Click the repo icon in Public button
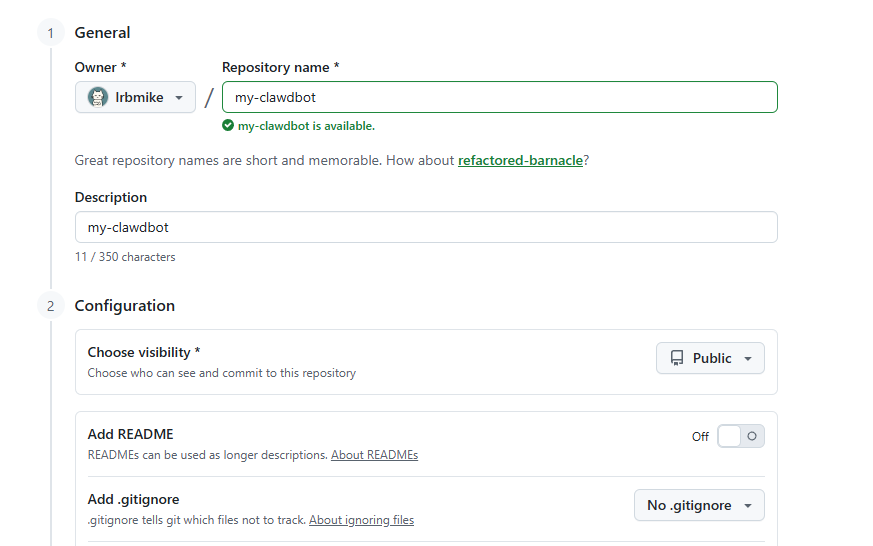Screen dimensions: 873x546 point(677,358)
